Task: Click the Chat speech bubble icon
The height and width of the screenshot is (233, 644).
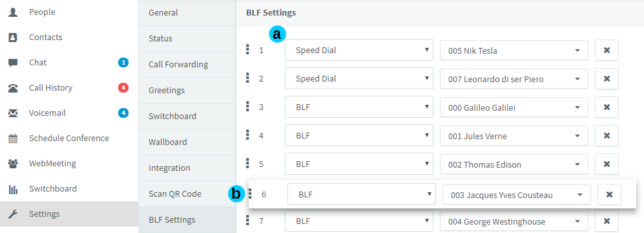Action: coord(13,63)
